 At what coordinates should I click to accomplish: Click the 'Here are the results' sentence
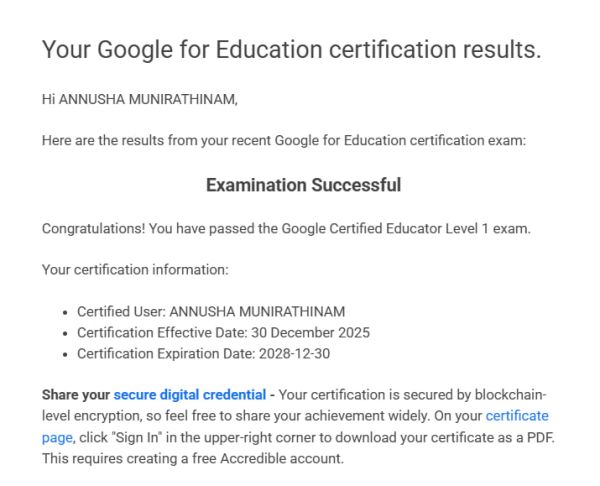(x=284, y=141)
